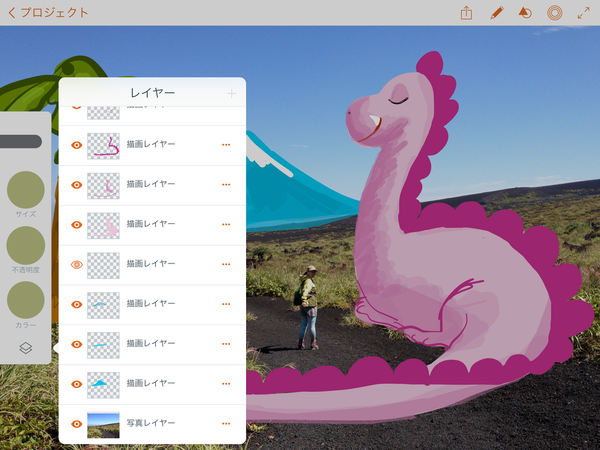Viewport: 600px width, 450px height.
Task: Open options for magenta squiggle layer
Action: click(x=226, y=145)
